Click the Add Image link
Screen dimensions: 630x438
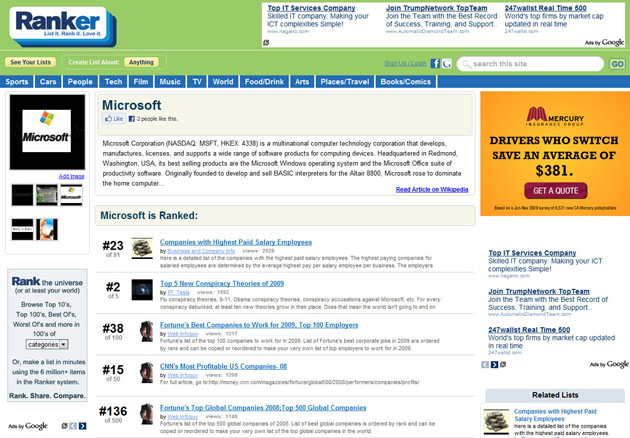(x=72, y=176)
